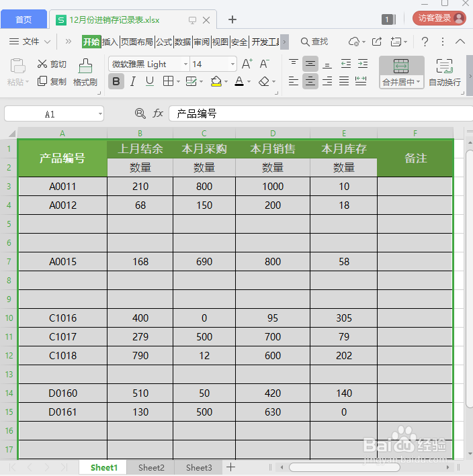Close the 12月份进销存记录表.xlsx document tab
The width and height of the screenshot is (473, 476).
click(206, 20)
